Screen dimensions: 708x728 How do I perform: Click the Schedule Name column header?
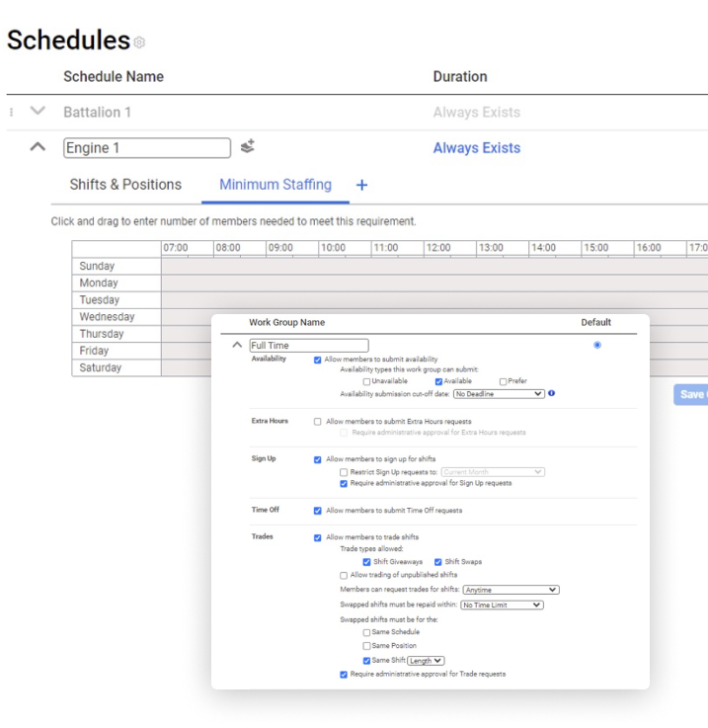[114, 76]
